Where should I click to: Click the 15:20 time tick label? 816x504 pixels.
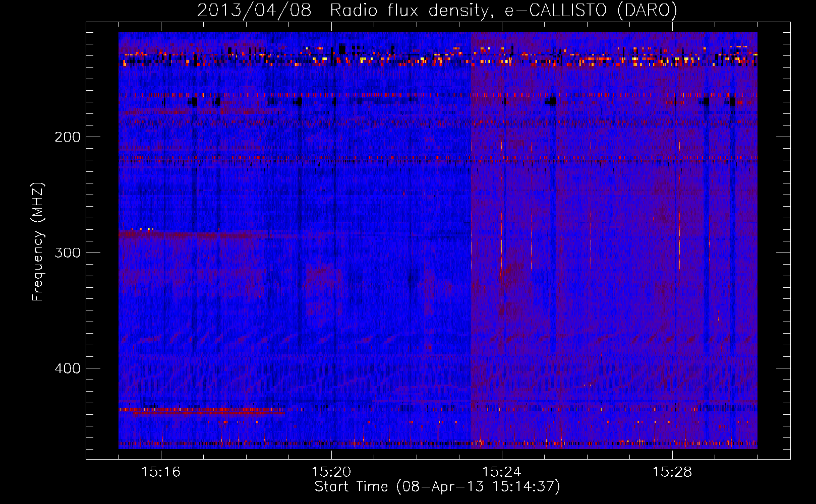pyautogui.click(x=332, y=472)
